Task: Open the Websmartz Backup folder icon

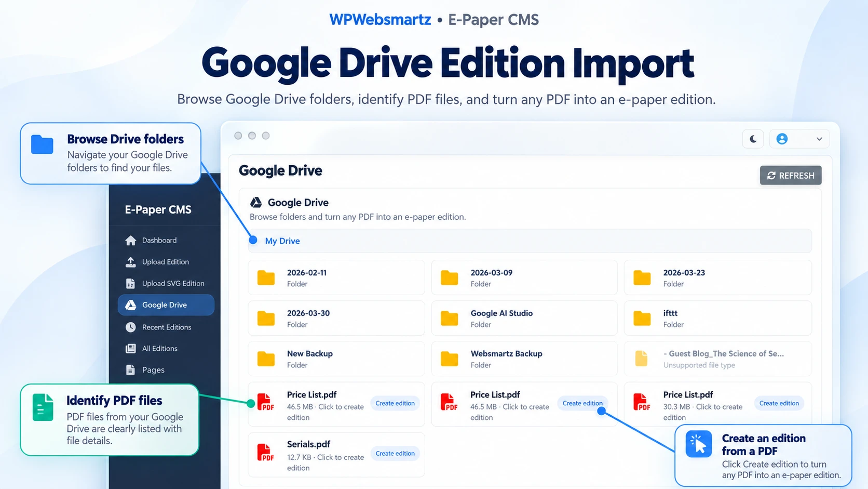Action: point(450,359)
